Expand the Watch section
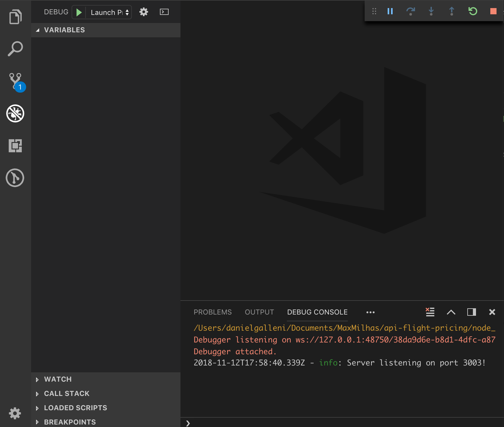Screen dimensions: 504x427 coord(58,379)
